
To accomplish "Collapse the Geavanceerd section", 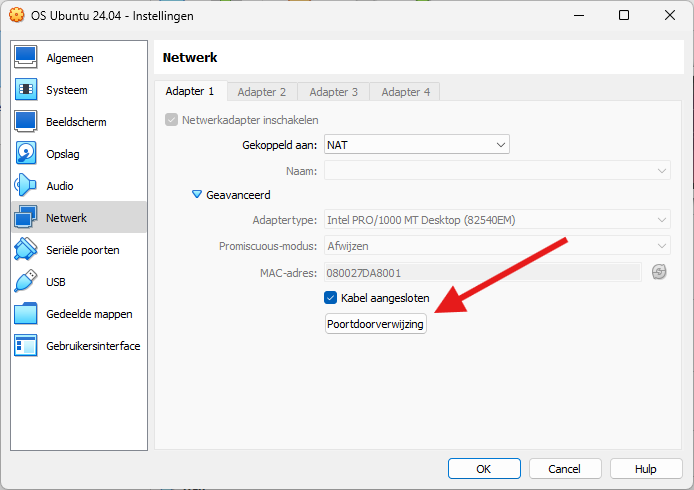I will [197, 195].
